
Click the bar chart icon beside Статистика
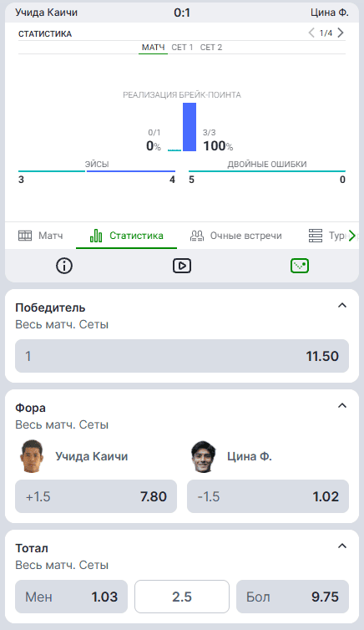click(96, 236)
